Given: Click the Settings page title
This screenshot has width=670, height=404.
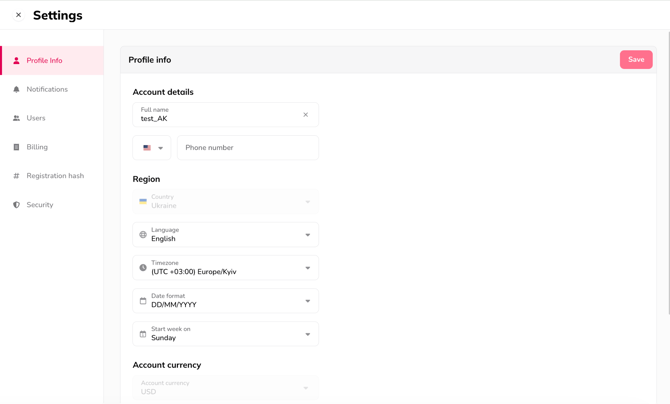Looking at the screenshot, I should pos(58,15).
